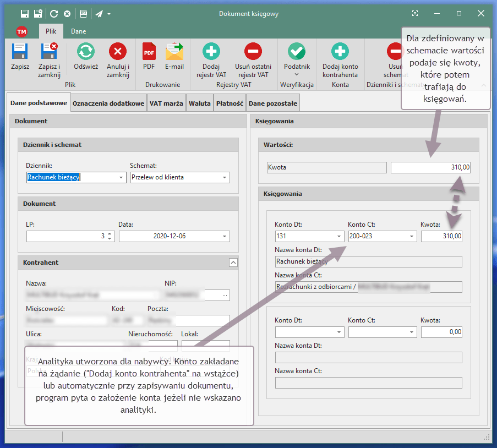Click the paper plane icon in title bar
The width and height of the screenshot is (497, 448).
98,14
